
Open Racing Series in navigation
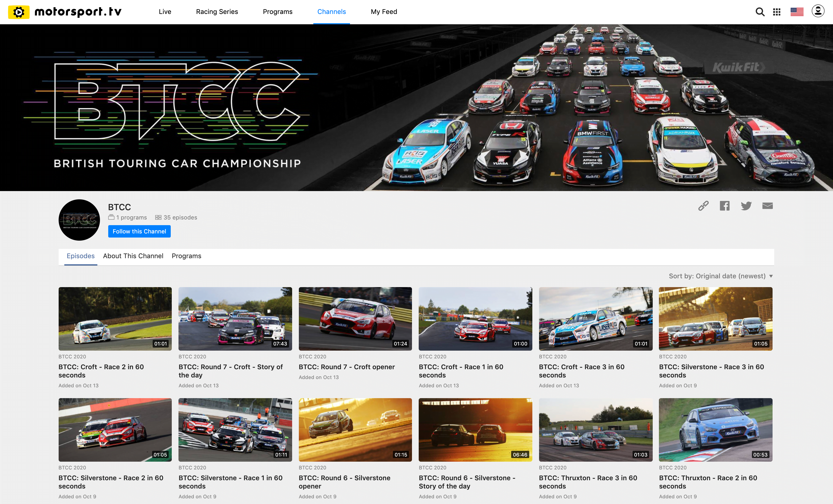click(217, 12)
